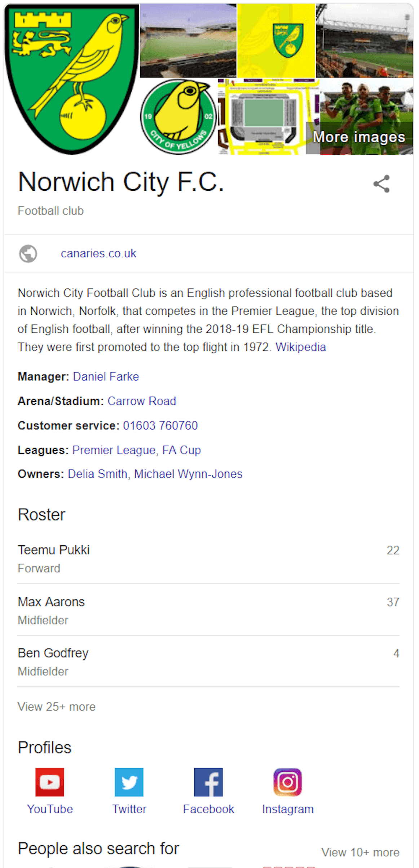Click the share icon beside the title
The width and height of the screenshot is (419, 868).
[381, 184]
